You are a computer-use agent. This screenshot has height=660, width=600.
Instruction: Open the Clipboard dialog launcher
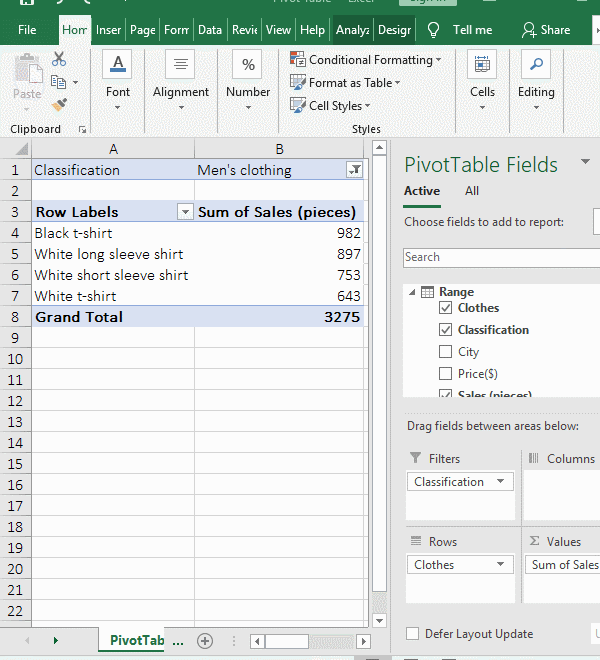coord(83,130)
